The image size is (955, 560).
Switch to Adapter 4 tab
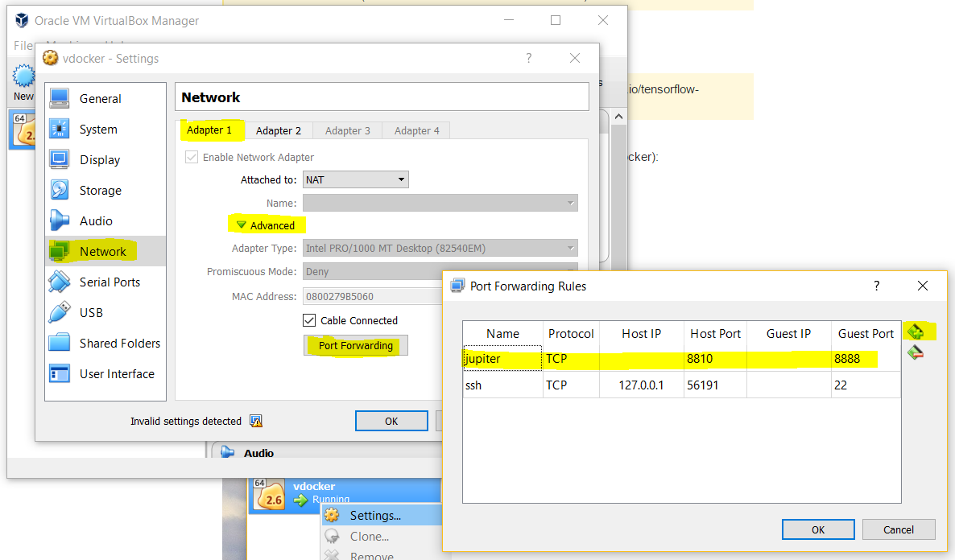pyautogui.click(x=416, y=131)
